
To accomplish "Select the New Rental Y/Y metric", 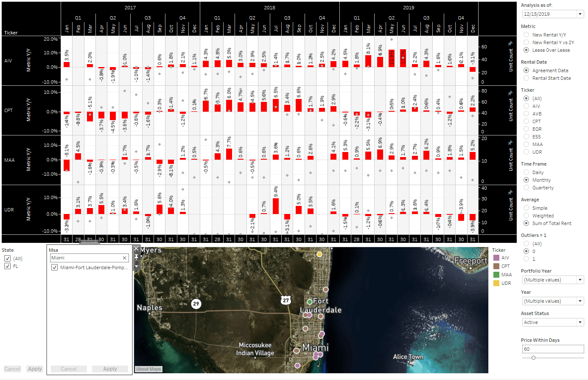I will (526, 35).
